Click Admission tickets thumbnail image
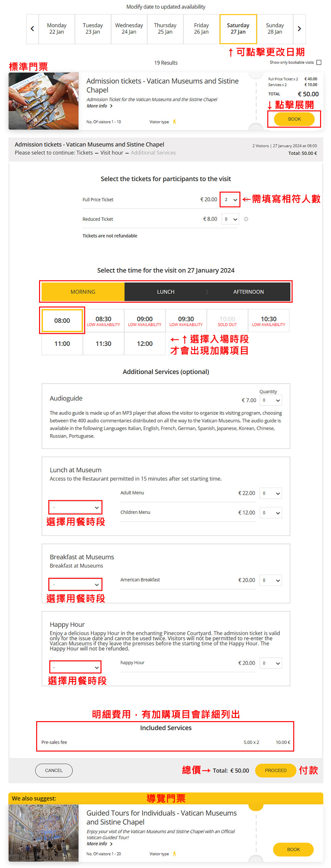 (x=43, y=101)
